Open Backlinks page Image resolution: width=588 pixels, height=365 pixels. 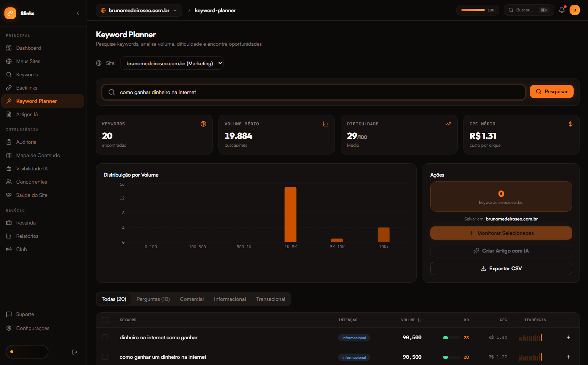tap(43, 88)
